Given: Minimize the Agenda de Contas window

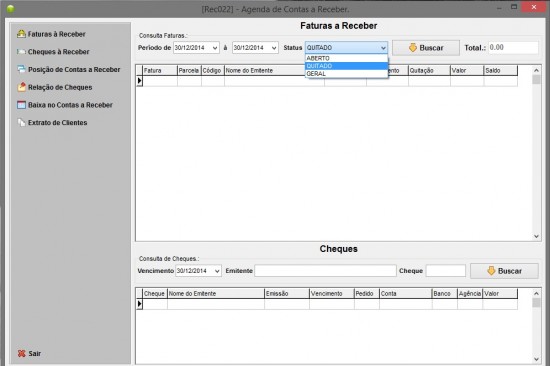Looking at the screenshot, I should [499, 7].
